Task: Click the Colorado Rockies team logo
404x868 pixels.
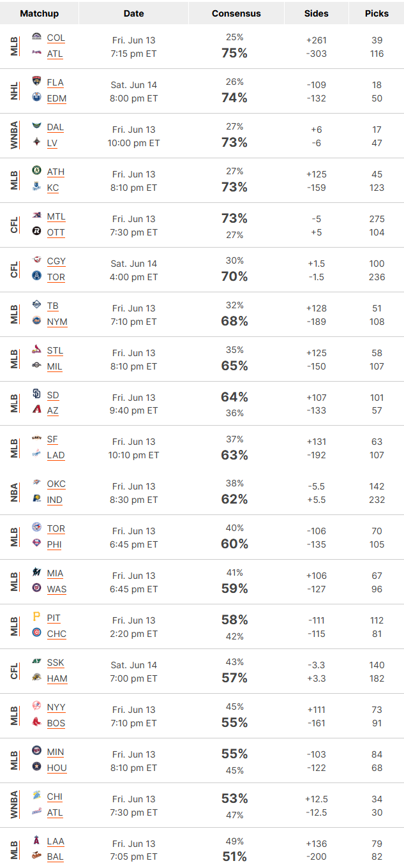Action: point(36,38)
